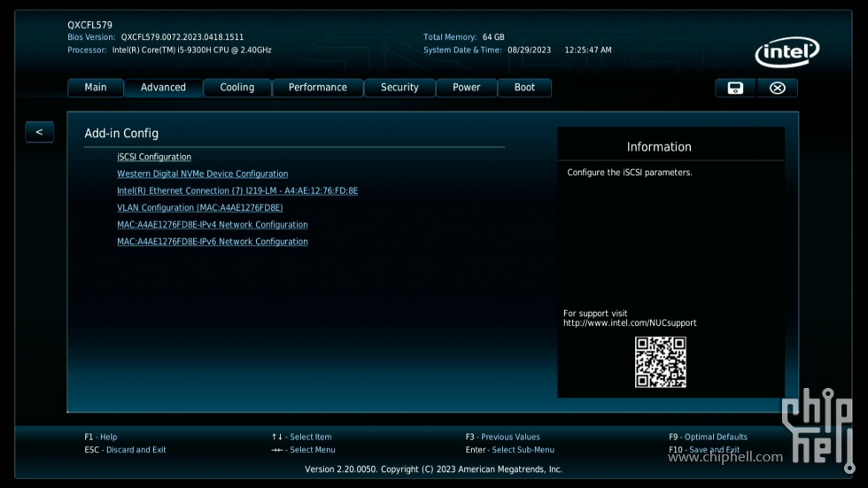Click the F1 - Help hint
Screen dimensions: 868x488
[101, 438]
